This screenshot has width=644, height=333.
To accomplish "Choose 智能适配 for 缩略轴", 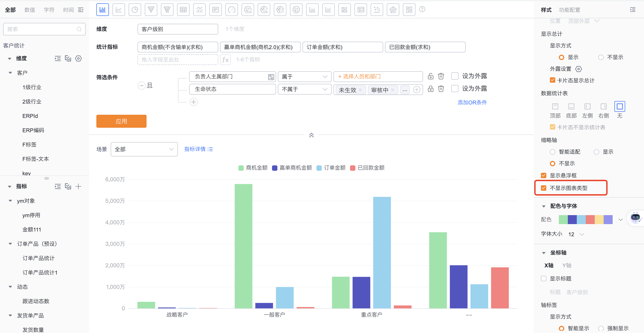I will [553, 152].
